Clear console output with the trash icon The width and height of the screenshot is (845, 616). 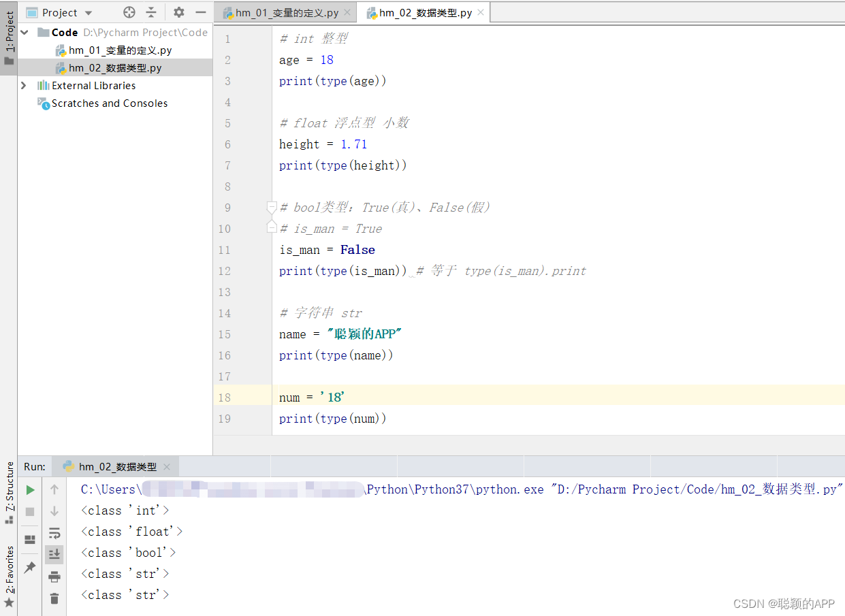[x=54, y=598]
